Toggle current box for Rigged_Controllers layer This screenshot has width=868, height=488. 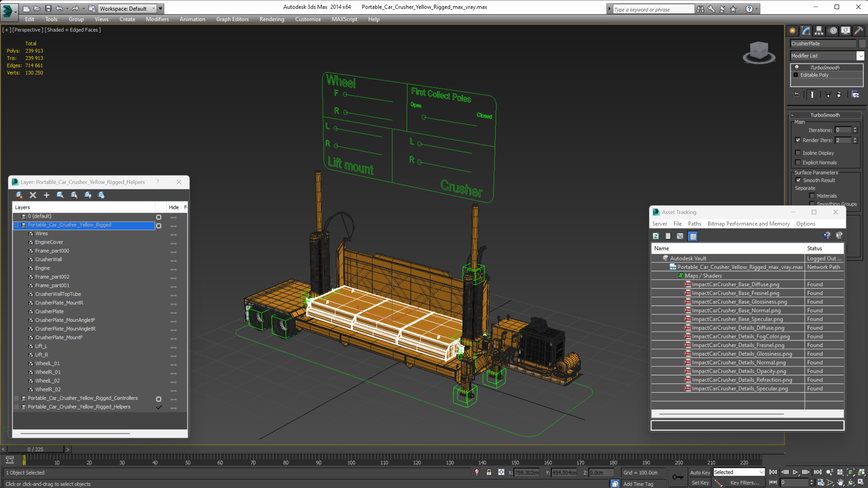pos(159,399)
